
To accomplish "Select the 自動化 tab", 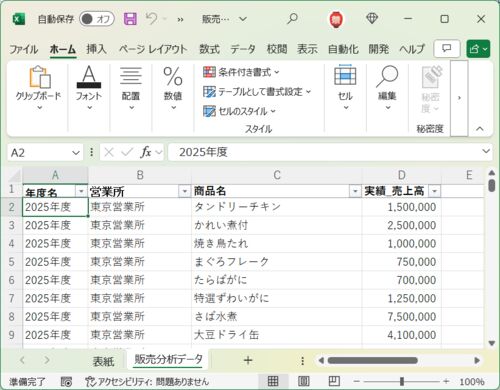I will [x=343, y=49].
